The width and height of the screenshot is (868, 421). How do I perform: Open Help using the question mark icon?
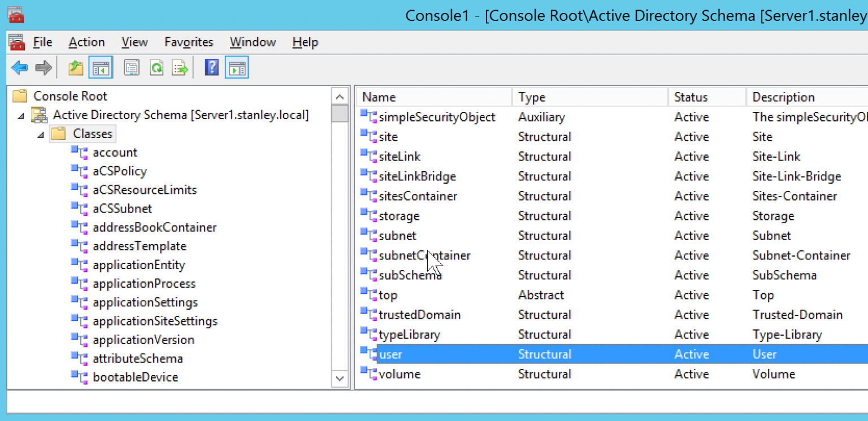pos(211,68)
